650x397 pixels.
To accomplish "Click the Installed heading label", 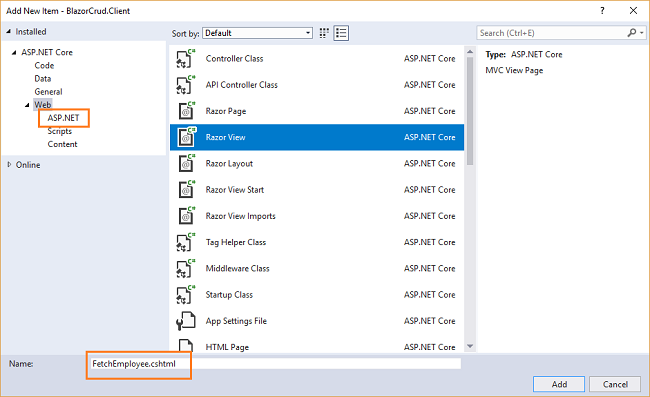I will (x=31, y=31).
